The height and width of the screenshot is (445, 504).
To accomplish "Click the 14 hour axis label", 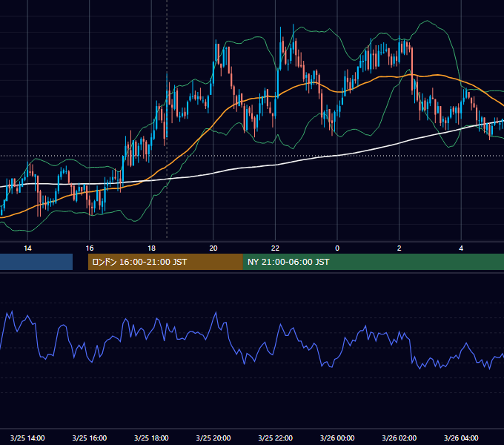I will coord(27,248).
